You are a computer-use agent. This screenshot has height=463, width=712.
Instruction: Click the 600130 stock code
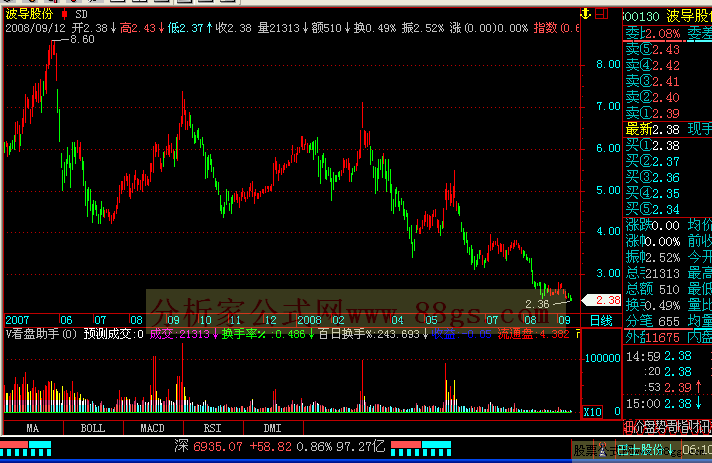641,17
